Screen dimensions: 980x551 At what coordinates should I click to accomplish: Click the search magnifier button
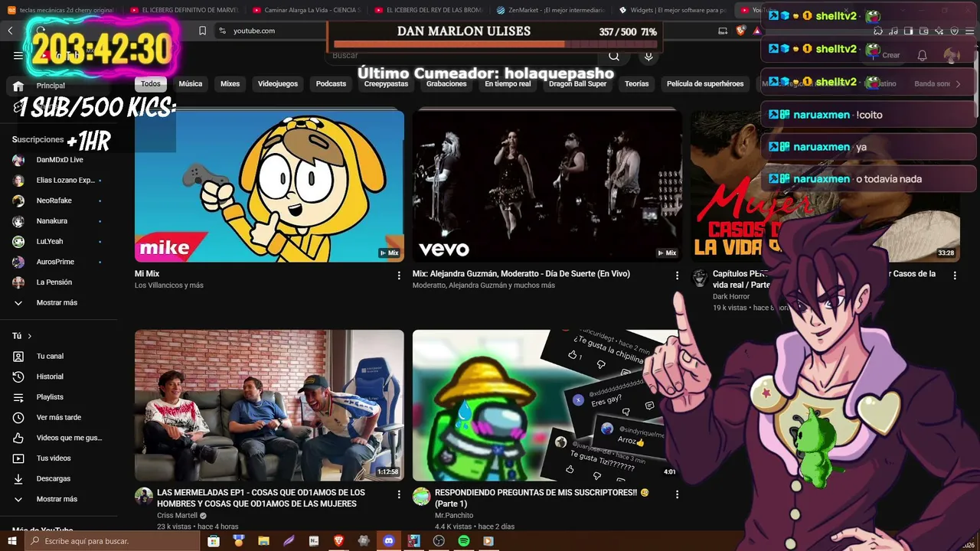[614, 56]
